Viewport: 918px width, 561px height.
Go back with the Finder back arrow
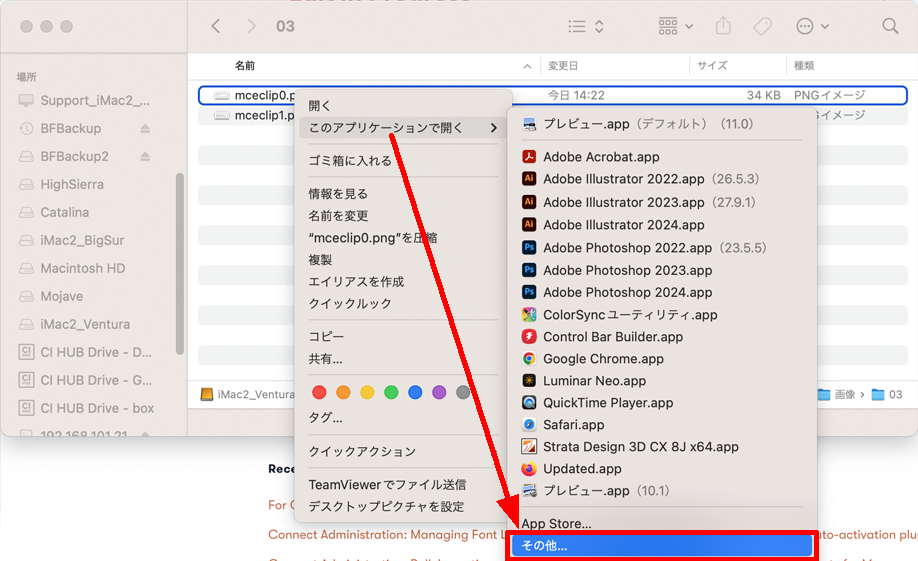(216, 26)
